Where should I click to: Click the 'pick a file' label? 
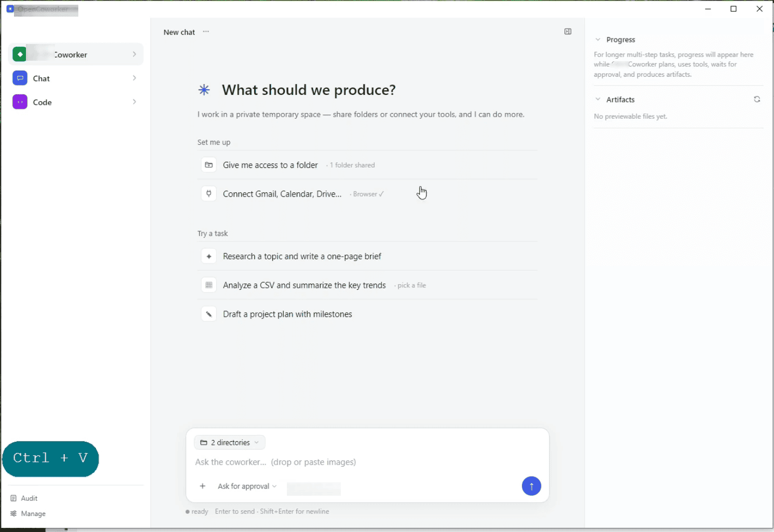point(411,285)
